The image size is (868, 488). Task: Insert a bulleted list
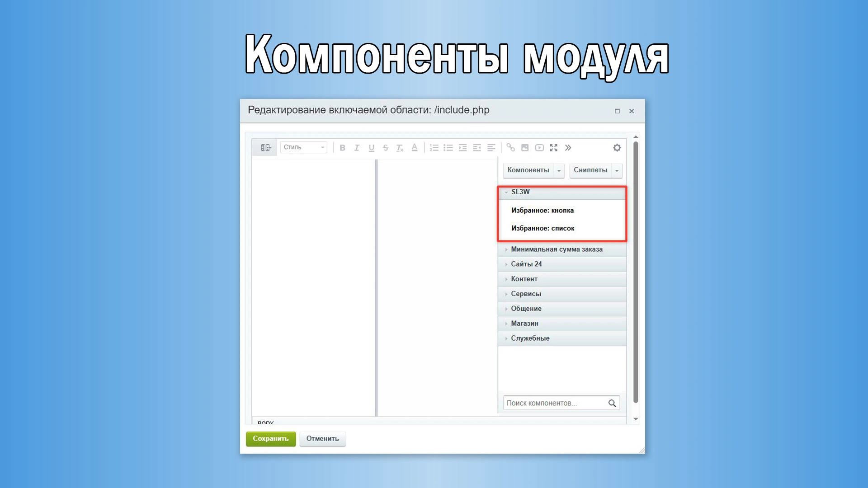point(448,148)
